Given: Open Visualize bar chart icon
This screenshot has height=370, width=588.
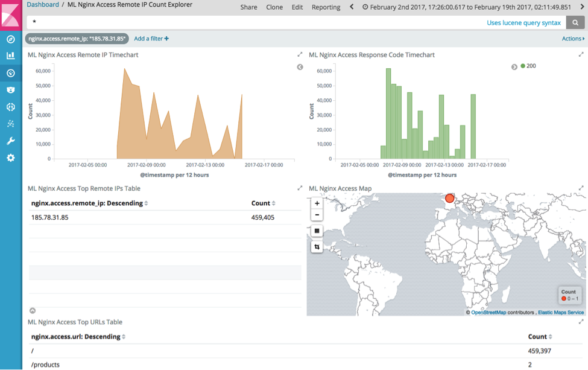Looking at the screenshot, I should pyautogui.click(x=11, y=56).
